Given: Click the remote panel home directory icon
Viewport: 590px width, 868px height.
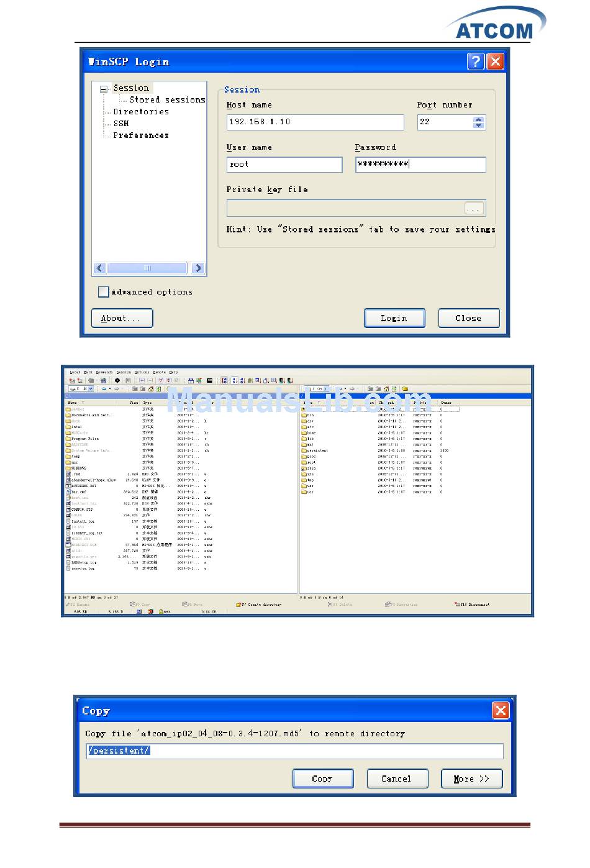Looking at the screenshot, I should 386,389.
